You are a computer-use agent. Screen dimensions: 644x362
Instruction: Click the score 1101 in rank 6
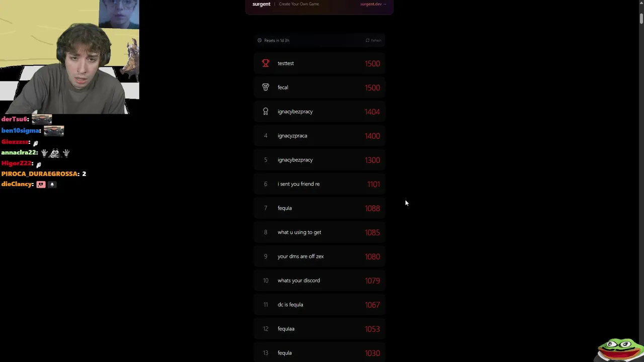pos(373,184)
